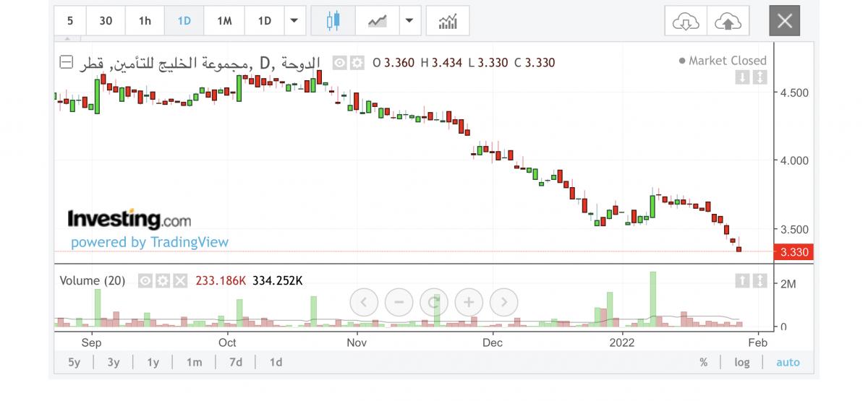
Task: Select the 5 minute interval button
Action: click(70, 21)
